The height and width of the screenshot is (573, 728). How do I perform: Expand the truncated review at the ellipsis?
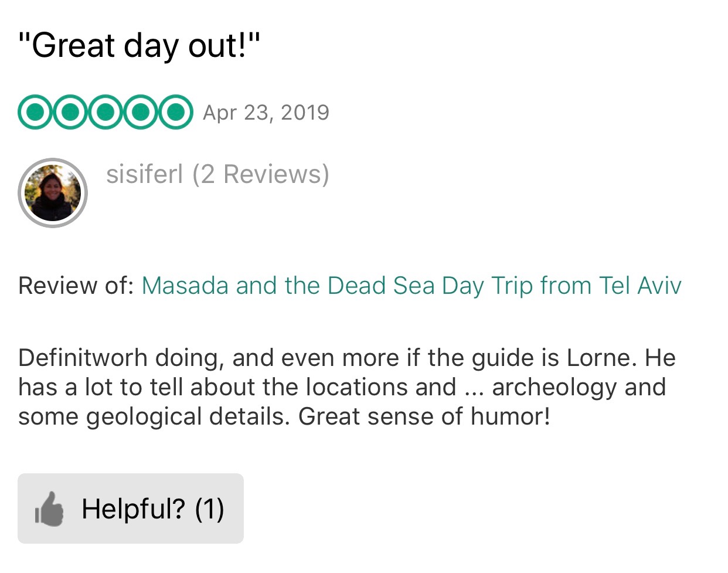point(473,388)
